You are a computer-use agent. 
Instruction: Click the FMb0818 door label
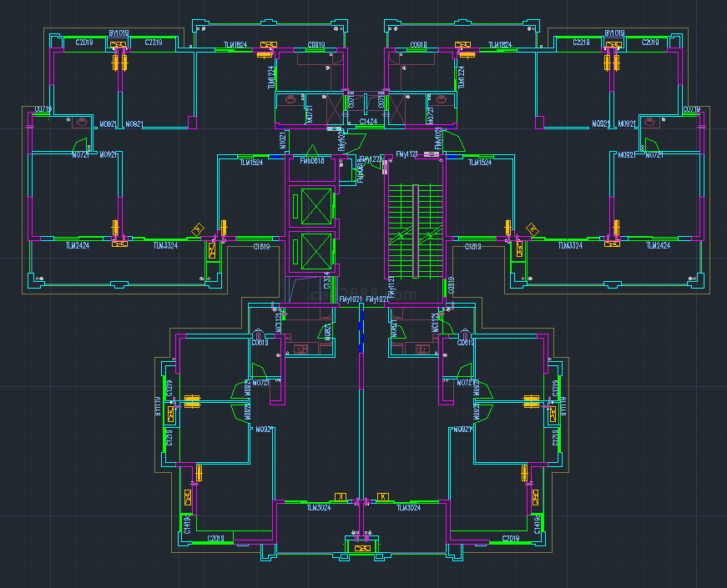tap(311, 161)
